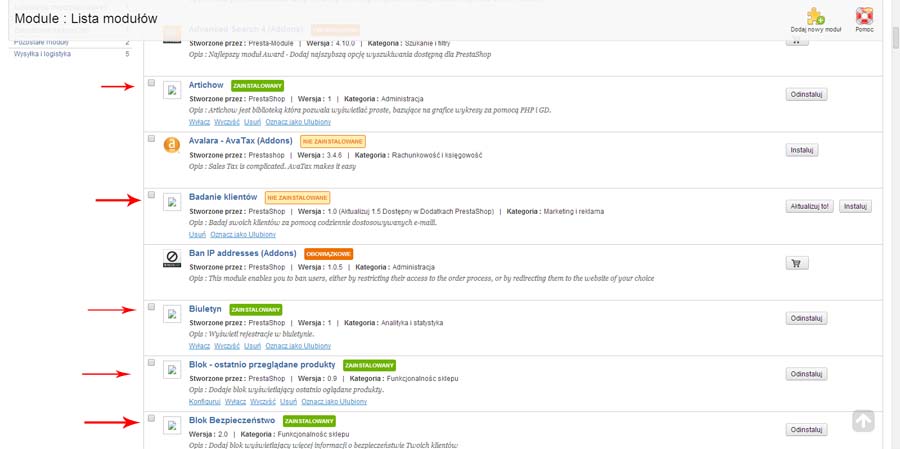Click the OBOWIĄZKOWE badge next to Ban IP addresses
This screenshot has height=449, width=900.
[329, 253]
